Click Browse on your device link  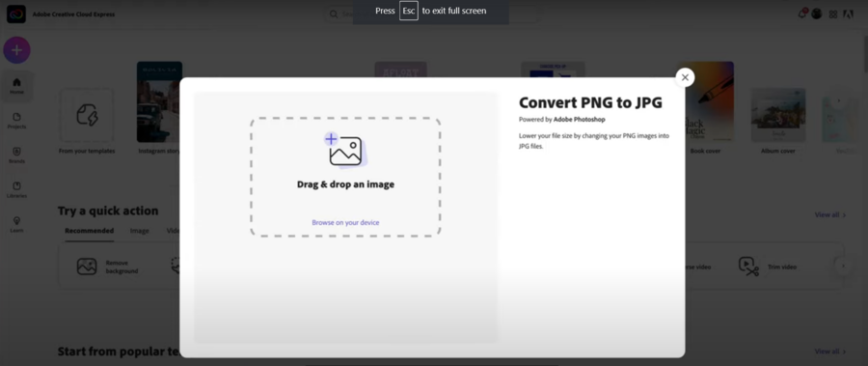point(345,222)
